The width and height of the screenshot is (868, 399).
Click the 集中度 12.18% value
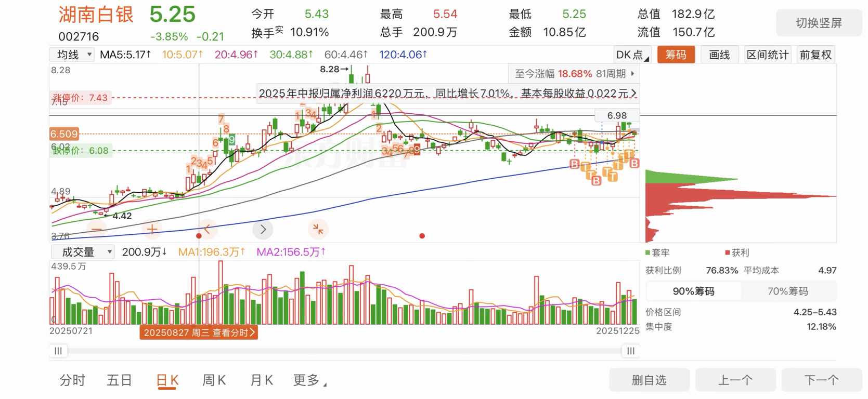pos(822,327)
